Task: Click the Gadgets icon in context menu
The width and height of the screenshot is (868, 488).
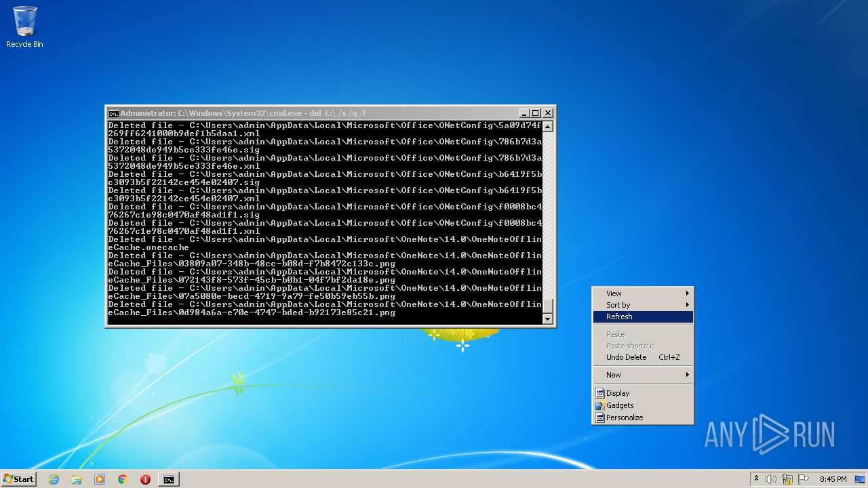Action: tap(599, 405)
